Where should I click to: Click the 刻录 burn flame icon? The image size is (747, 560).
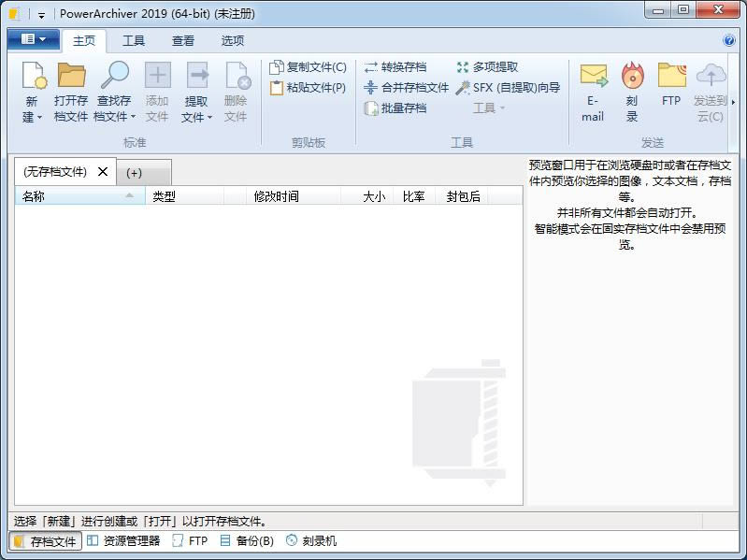point(632,75)
